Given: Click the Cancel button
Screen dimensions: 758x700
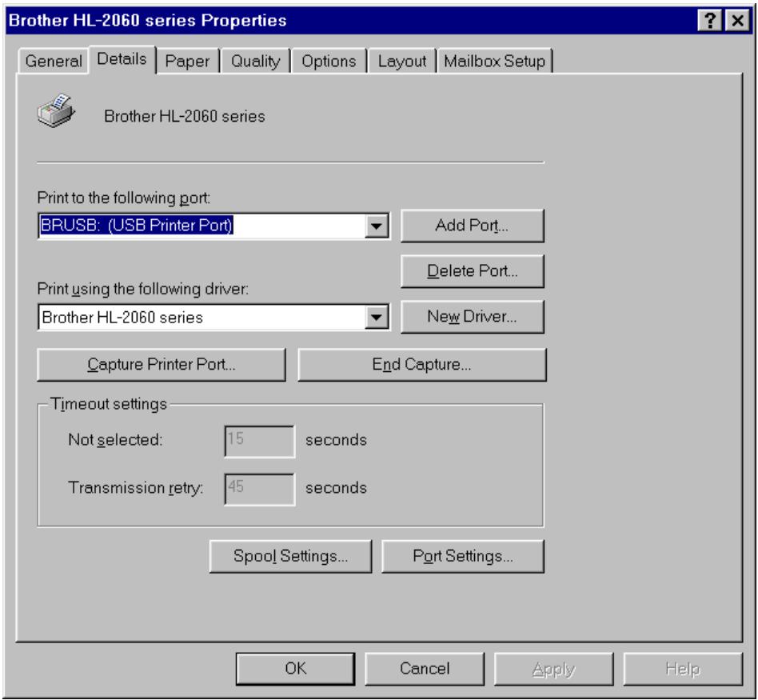Looking at the screenshot, I should pyautogui.click(x=425, y=669).
